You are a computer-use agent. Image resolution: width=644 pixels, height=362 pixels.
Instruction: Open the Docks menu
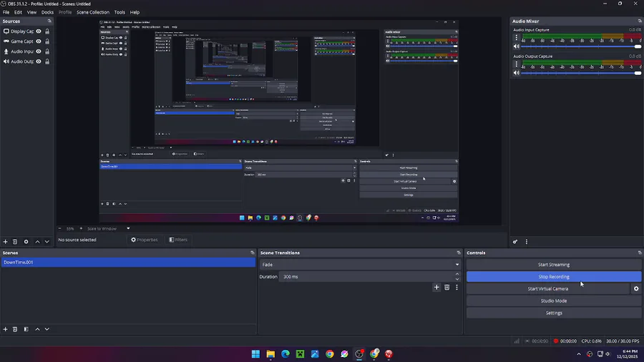[47, 12]
